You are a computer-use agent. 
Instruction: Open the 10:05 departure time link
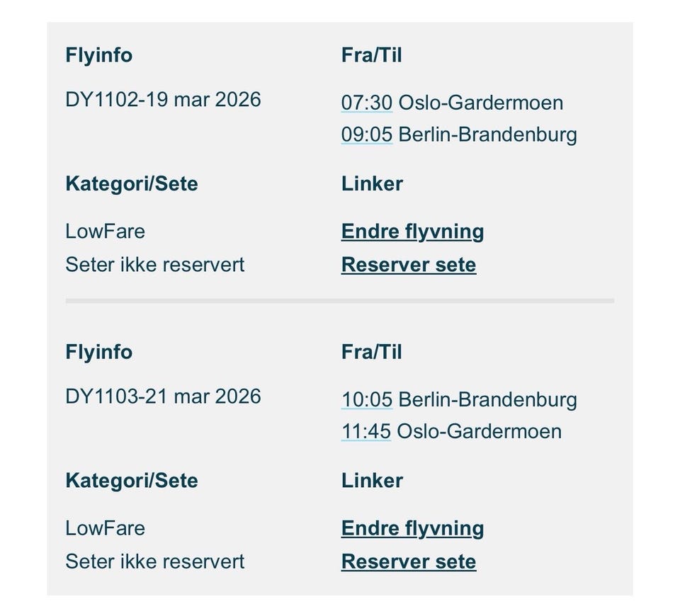366,399
